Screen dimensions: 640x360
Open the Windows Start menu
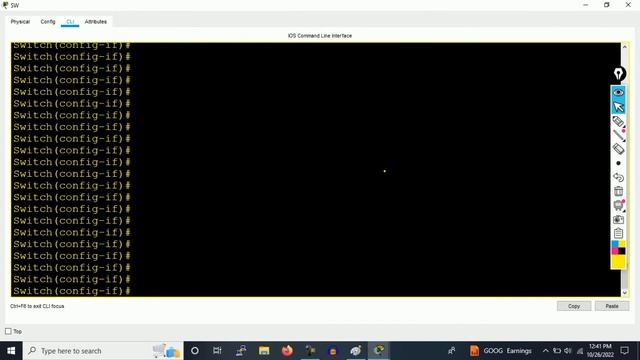11,351
